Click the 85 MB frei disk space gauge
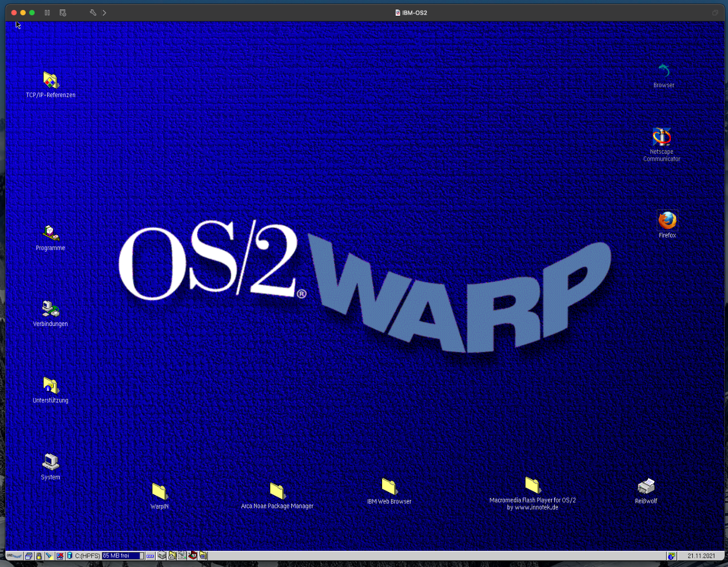728x567 pixels. pyautogui.click(x=123, y=556)
